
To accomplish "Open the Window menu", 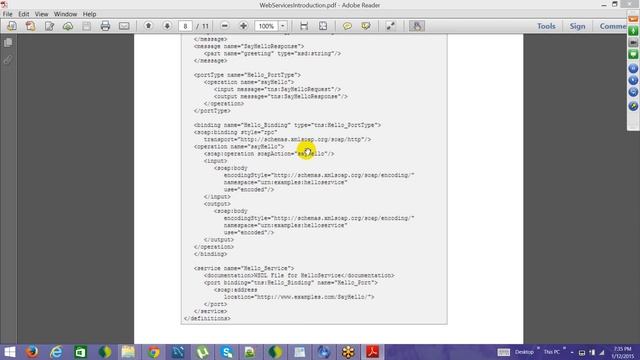I will [x=65, y=14].
